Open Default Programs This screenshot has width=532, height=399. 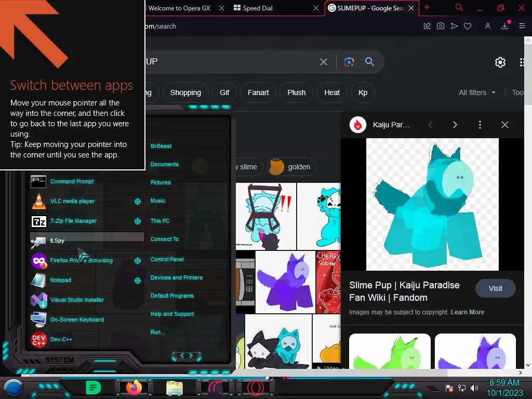tap(172, 296)
